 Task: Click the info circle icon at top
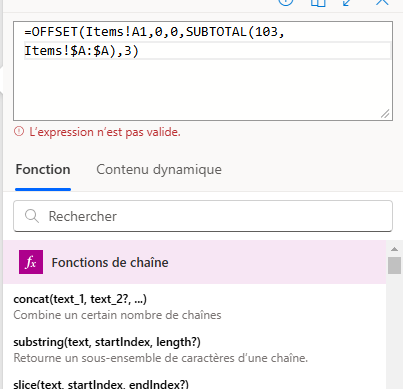pos(286,2)
